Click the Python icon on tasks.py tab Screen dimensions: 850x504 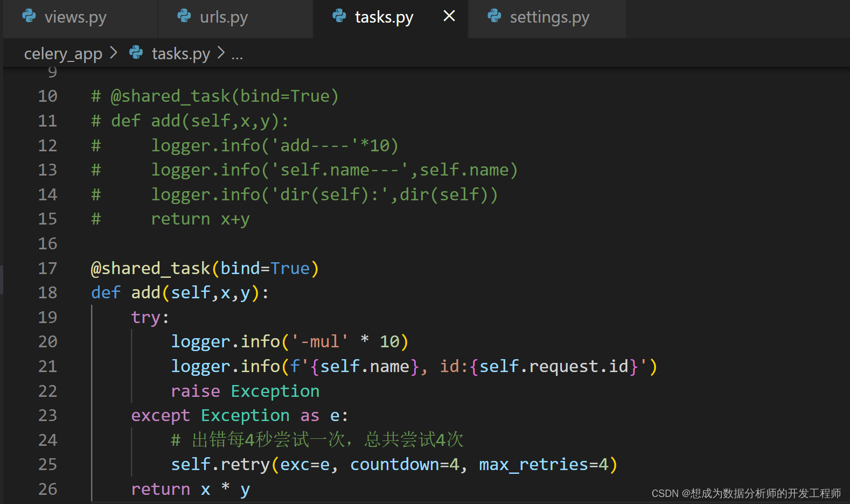339,16
